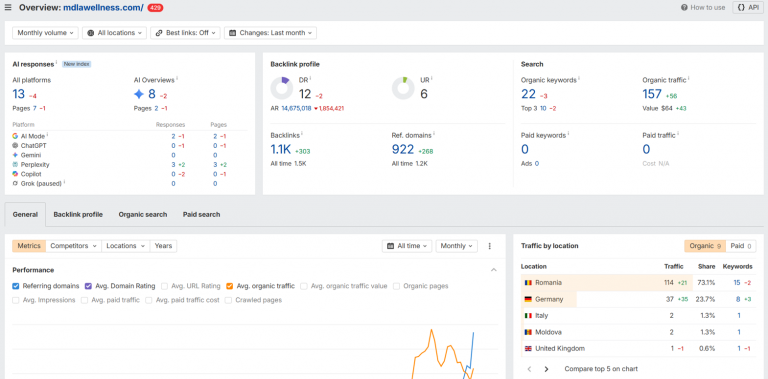Click the UR donut chart icon
Image resolution: width=768 pixels, height=379 pixels.
403,88
